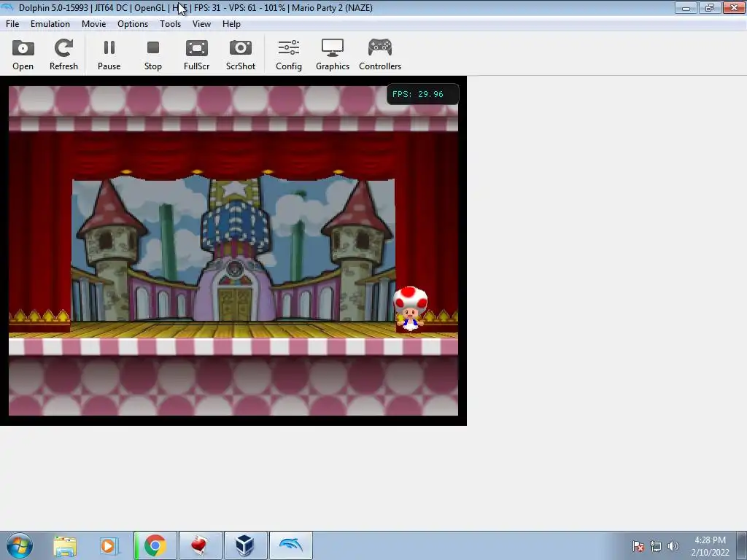Refresh the game list

coord(63,54)
